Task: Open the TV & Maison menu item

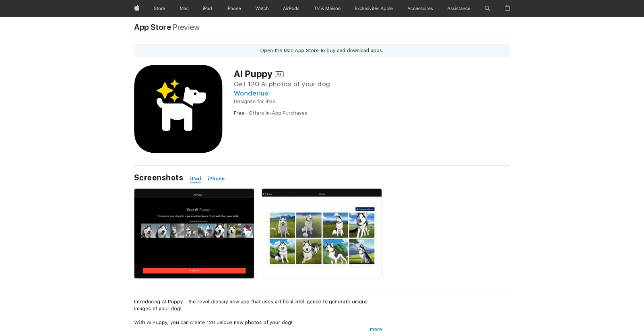Action: coord(327,8)
